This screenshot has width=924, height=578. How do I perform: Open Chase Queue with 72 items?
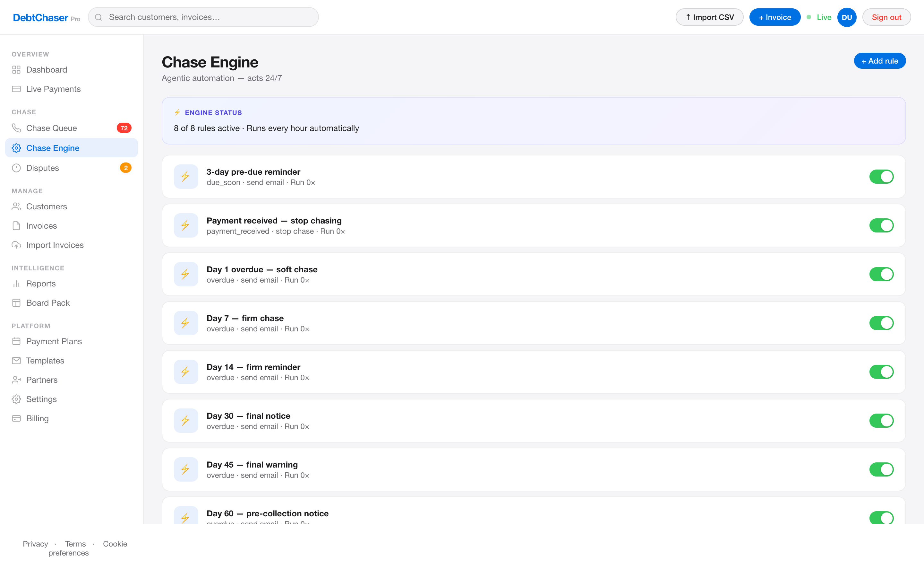tap(72, 128)
